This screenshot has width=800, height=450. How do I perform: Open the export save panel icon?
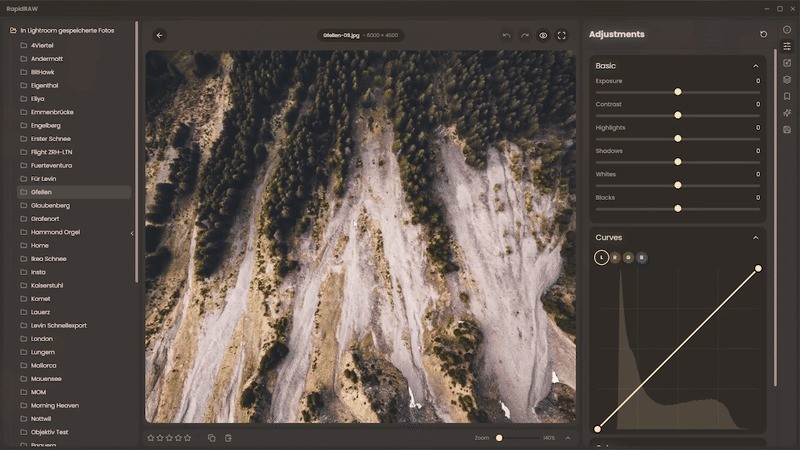[x=787, y=130]
